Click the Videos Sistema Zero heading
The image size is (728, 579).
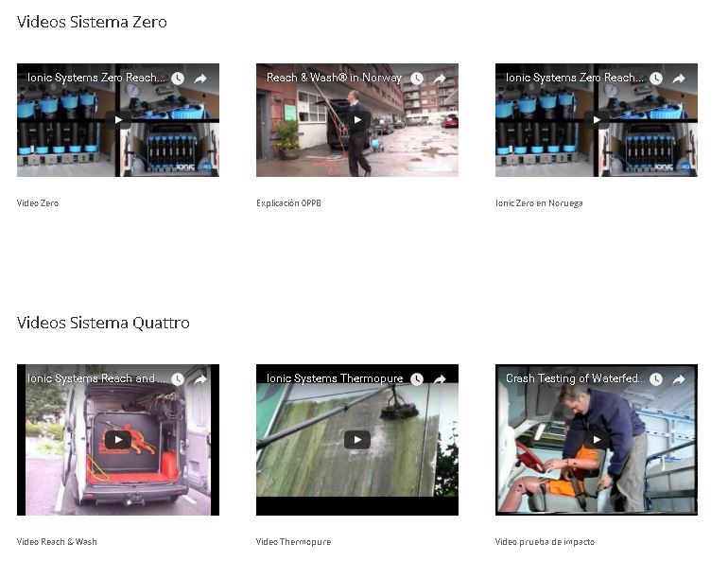click(x=92, y=22)
